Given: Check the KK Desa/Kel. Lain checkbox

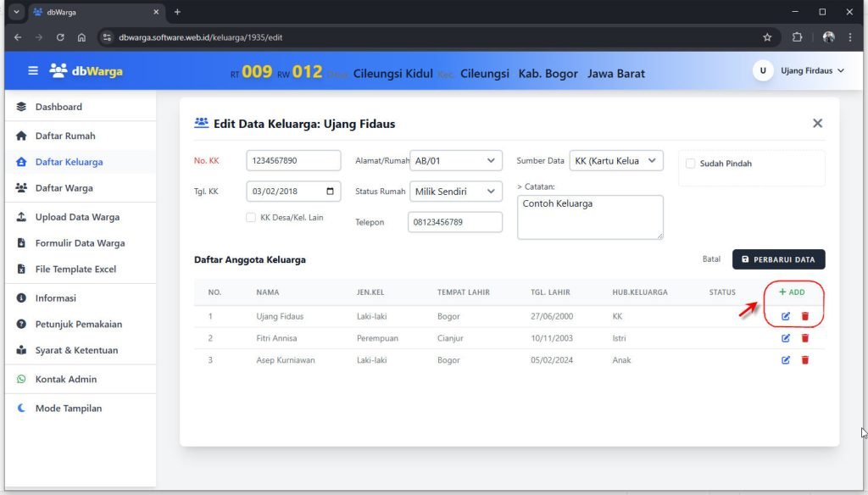Looking at the screenshot, I should tap(251, 218).
